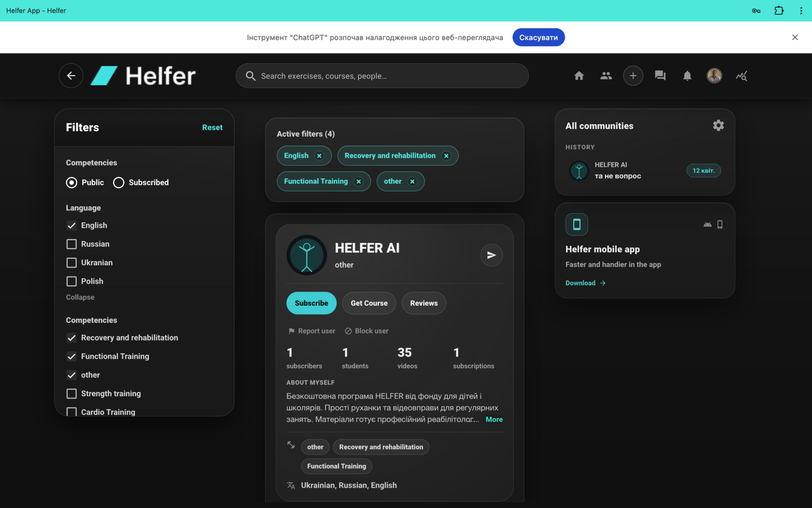Click the Android icon in app card
812x508 pixels.
coord(708,224)
